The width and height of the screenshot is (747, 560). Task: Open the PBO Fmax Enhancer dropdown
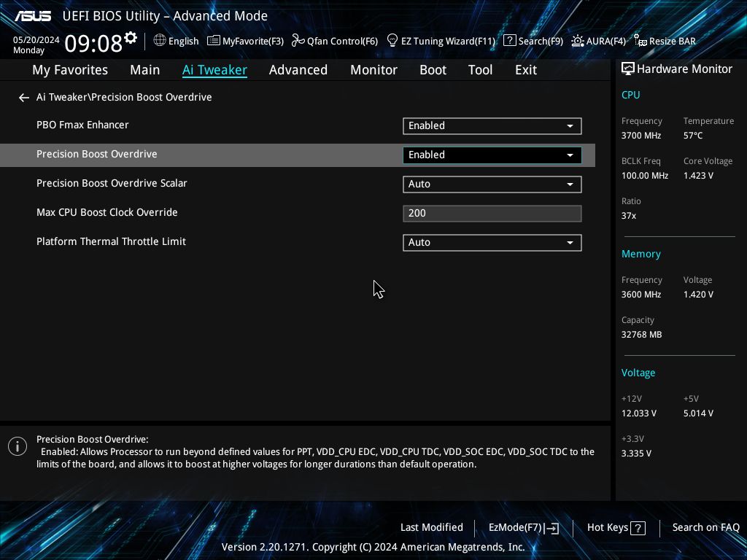tap(492, 125)
